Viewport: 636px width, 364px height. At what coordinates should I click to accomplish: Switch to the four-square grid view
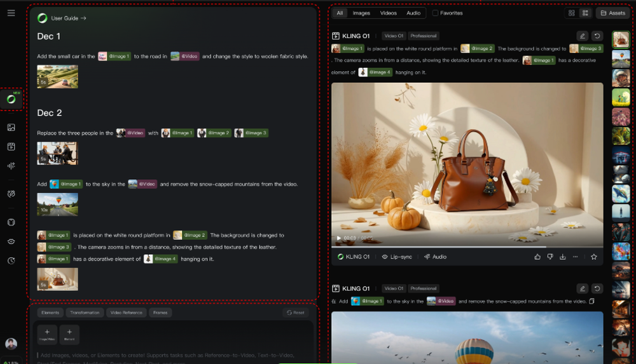(x=572, y=13)
